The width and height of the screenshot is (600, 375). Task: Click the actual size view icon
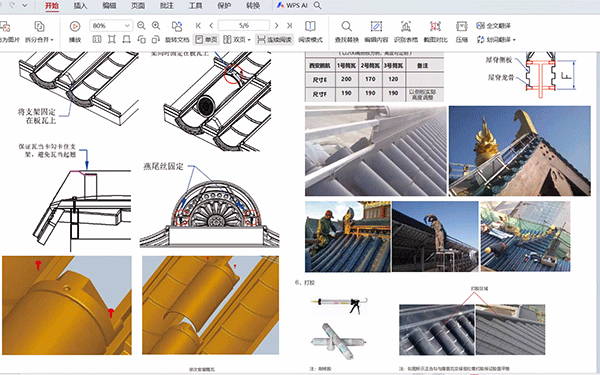point(97,39)
